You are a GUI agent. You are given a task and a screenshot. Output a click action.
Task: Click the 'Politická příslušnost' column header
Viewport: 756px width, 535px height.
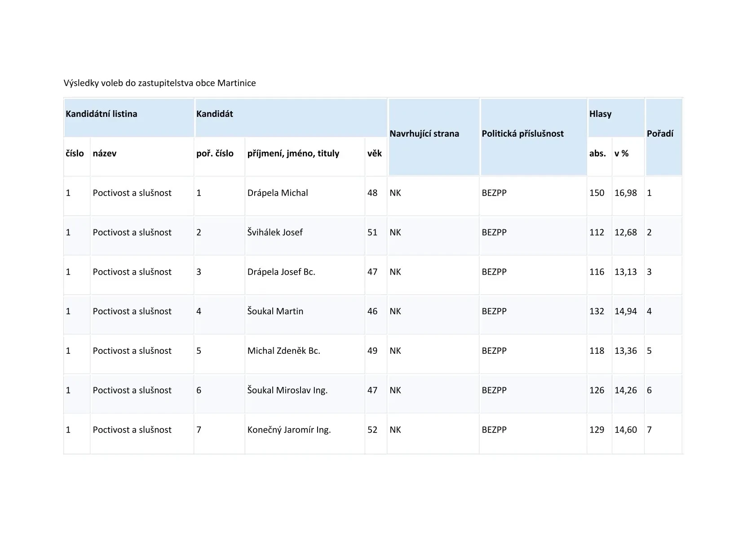click(x=534, y=137)
